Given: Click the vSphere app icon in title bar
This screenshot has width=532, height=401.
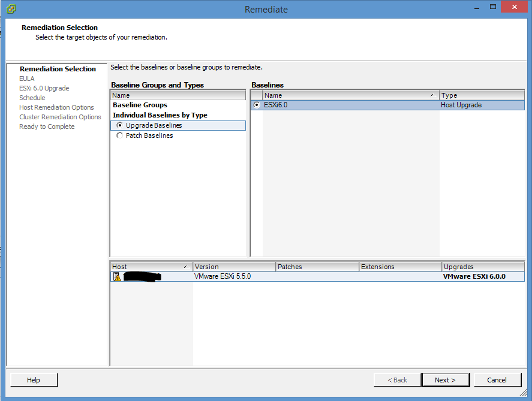Looking at the screenshot, I should [x=11, y=8].
